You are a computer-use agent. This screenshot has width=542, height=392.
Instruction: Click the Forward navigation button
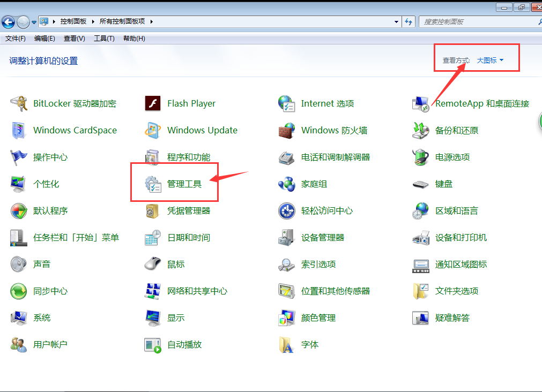(x=23, y=22)
